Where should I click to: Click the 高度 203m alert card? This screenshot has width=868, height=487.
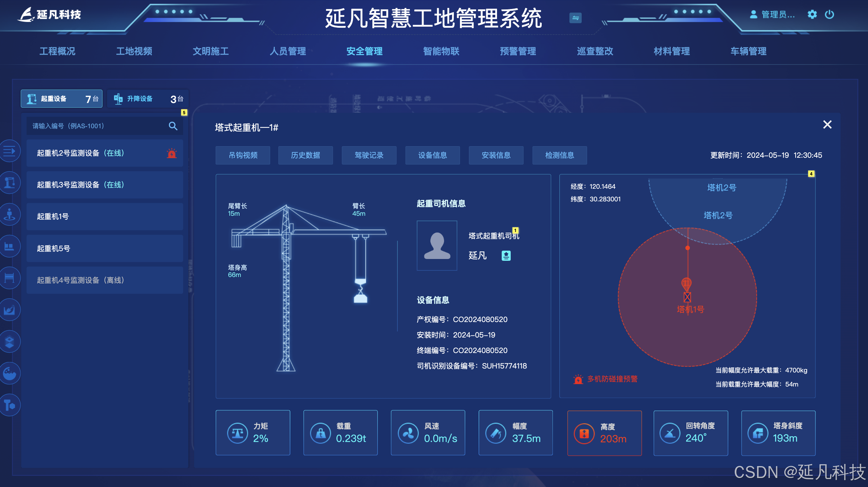(604, 433)
